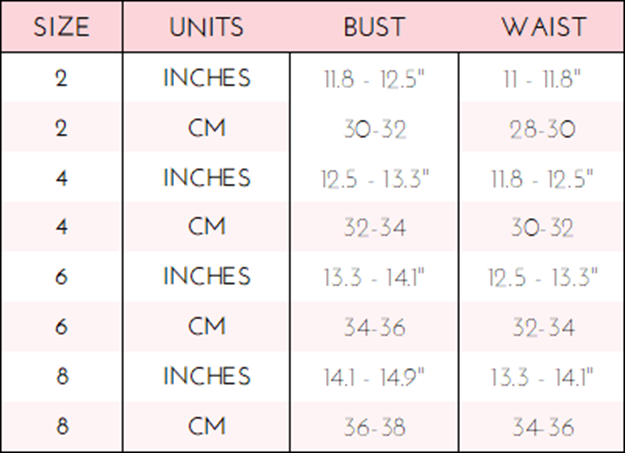This screenshot has height=453, width=625.
Task: Select waist value 30-32 cm
Action: 542,228
